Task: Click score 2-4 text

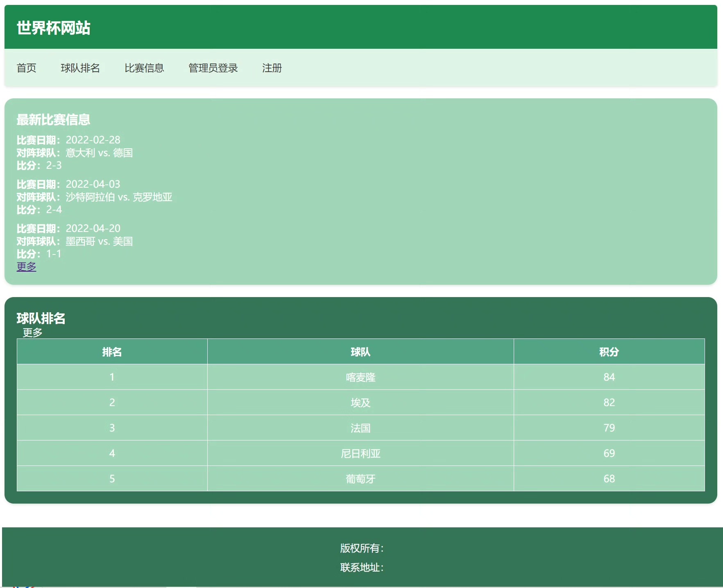Action: pos(54,210)
